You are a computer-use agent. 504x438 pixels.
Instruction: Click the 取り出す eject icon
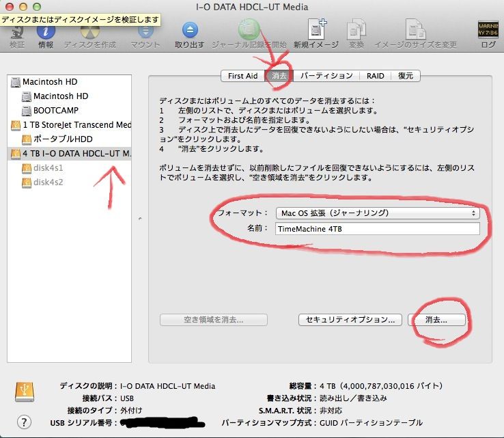(190, 30)
